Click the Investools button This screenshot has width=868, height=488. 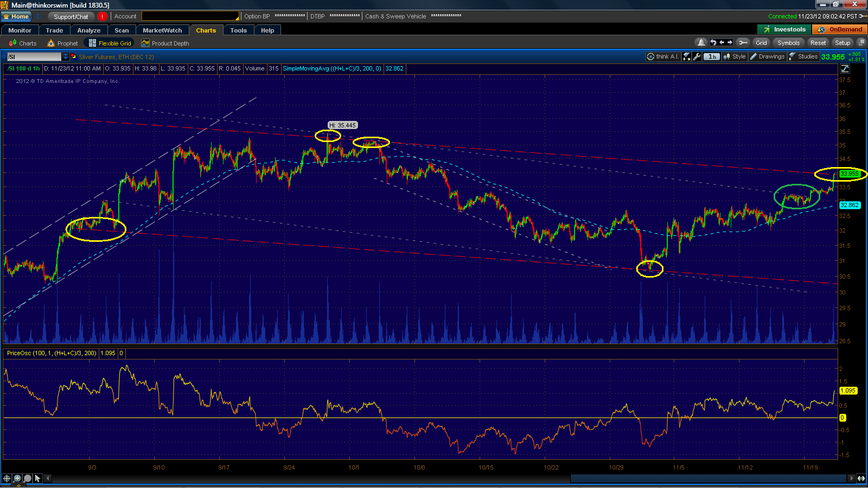784,29
